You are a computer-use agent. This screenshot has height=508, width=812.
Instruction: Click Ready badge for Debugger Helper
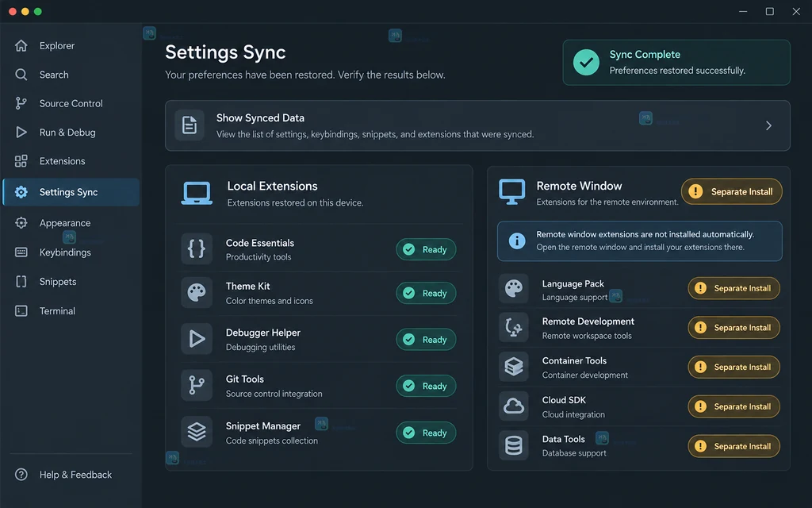(x=426, y=340)
